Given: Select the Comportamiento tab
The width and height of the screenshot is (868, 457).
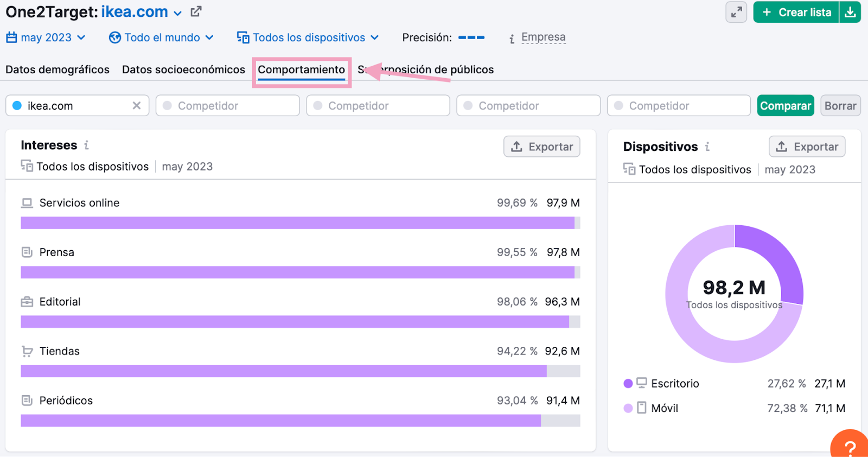Looking at the screenshot, I should click(301, 69).
